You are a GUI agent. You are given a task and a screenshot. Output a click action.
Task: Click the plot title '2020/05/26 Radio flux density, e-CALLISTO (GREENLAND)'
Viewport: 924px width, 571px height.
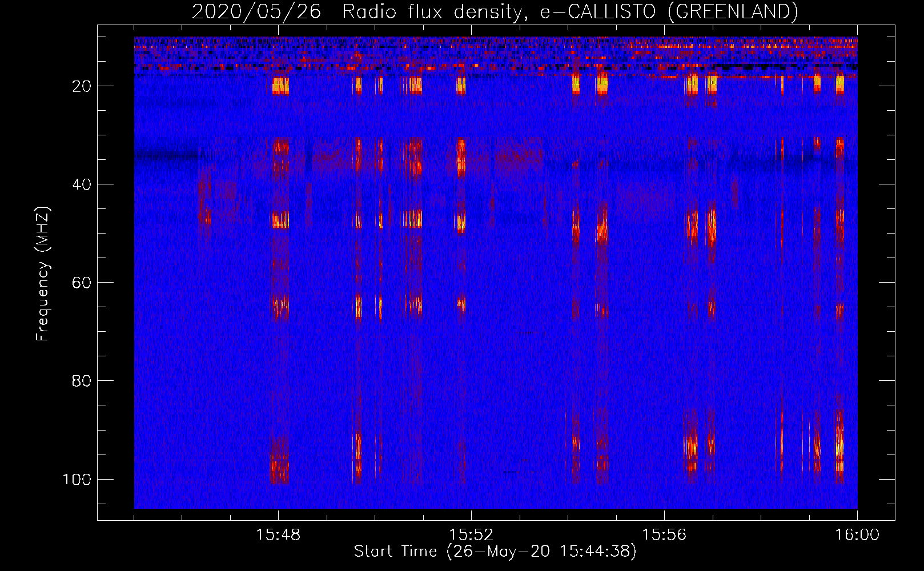point(495,11)
